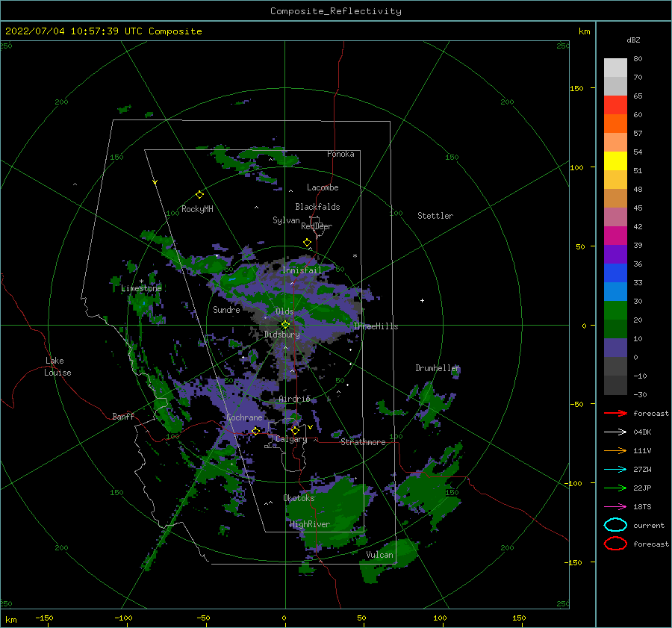Click the Lake Louise label
This screenshot has width=672, height=628.
click(x=58, y=367)
